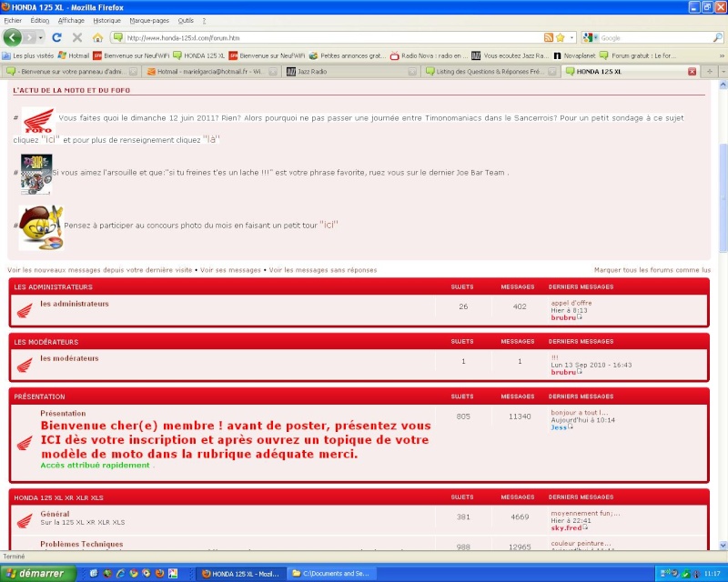Switch to the Bienvenue sur votre panneau d'admi tab

click(72, 72)
